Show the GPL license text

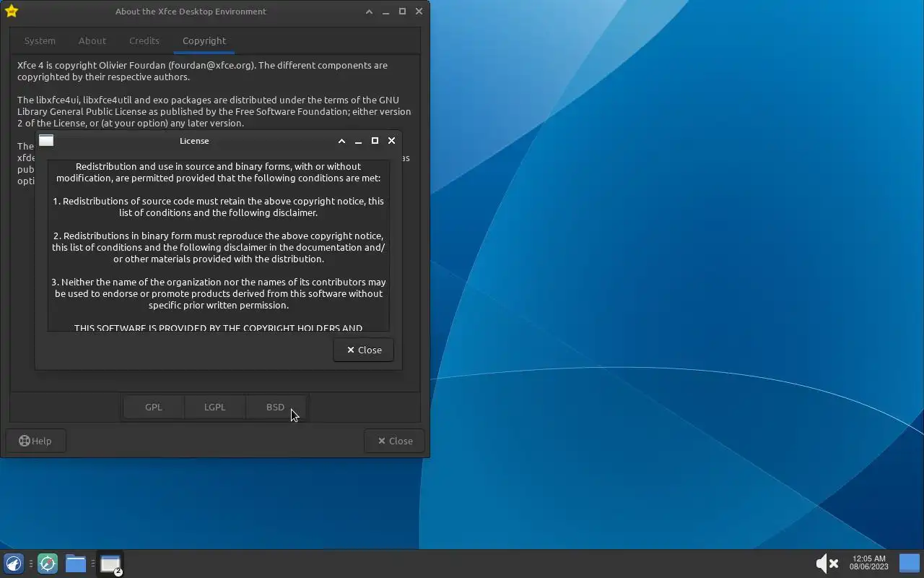pos(154,407)
